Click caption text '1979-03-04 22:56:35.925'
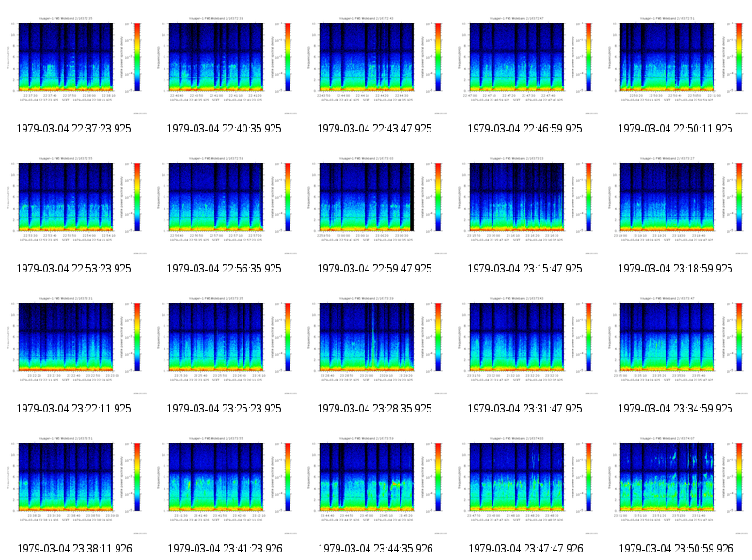 [x=224, y=269]
